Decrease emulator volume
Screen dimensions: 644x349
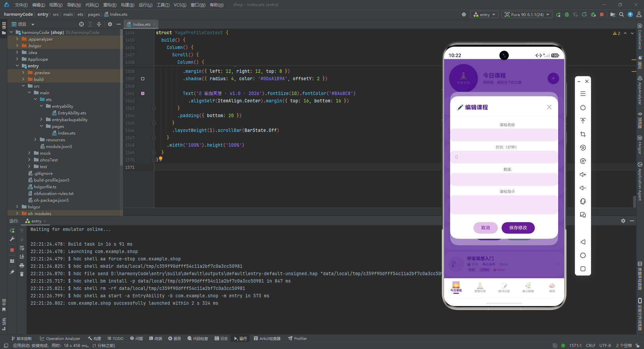click(583, 188)
